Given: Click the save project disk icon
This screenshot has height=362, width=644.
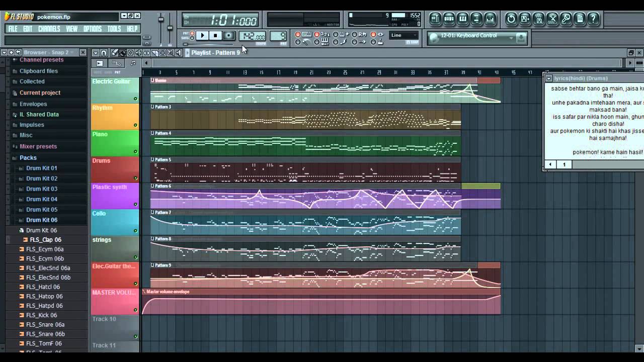Looking at the screenshot, I should pyautogui.click(x=525, y=19).
